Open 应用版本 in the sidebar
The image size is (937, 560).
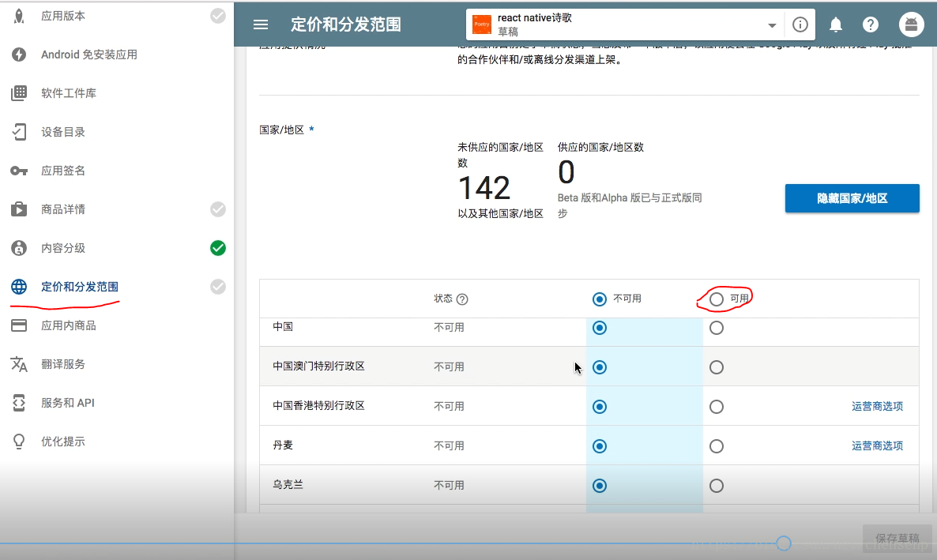(63, 16)
